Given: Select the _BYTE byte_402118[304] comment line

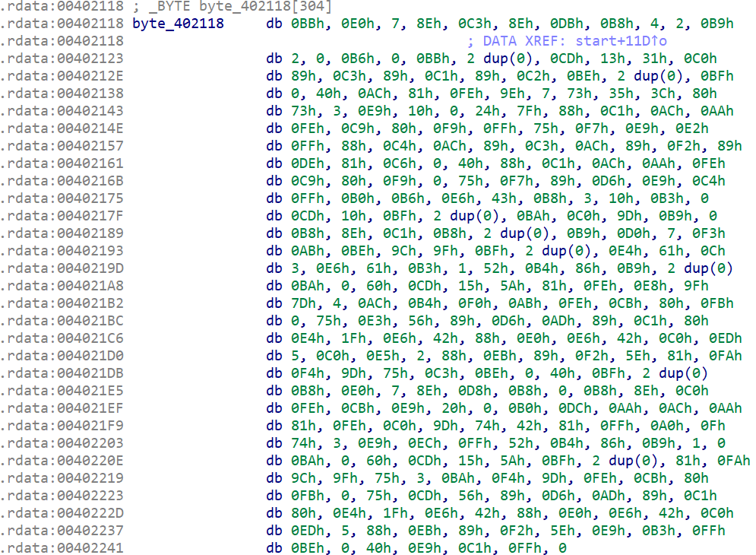Looking at the screenshot, I should click(232, 6).
